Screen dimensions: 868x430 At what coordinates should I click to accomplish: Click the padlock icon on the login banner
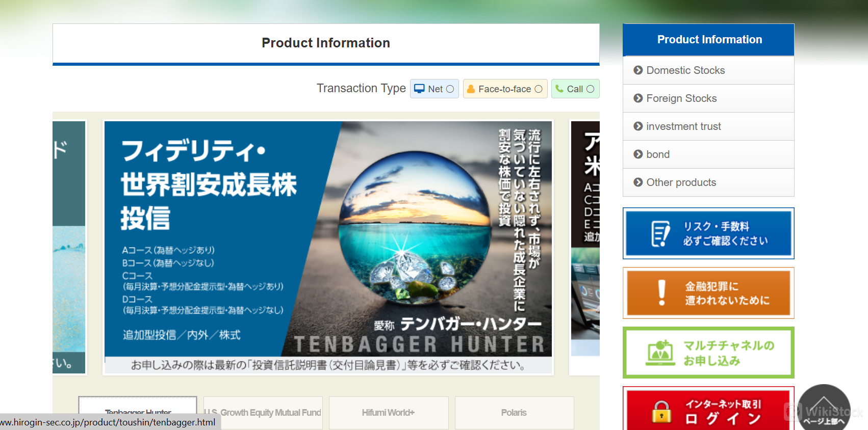(661, 412)
